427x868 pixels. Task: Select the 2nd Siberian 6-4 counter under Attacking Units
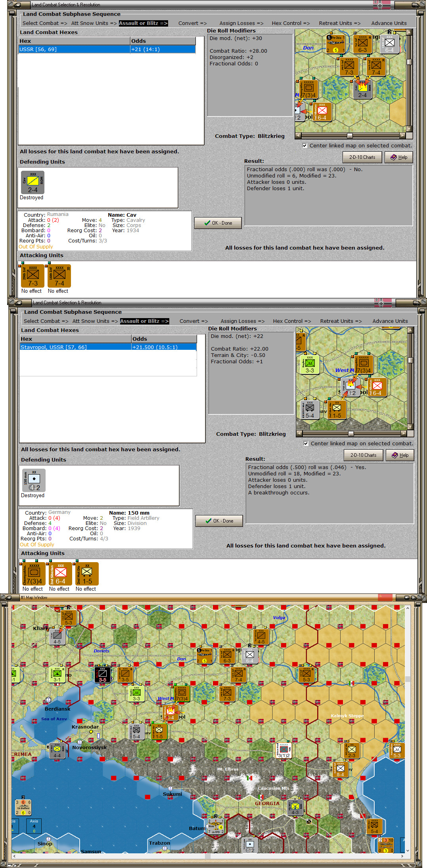(60, 574)
